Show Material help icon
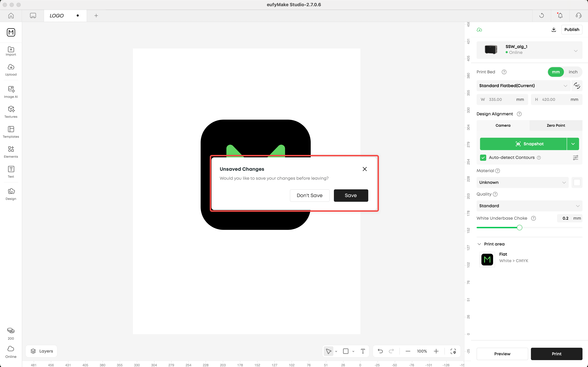Screen dimensions: 588x367 [498, 171]
